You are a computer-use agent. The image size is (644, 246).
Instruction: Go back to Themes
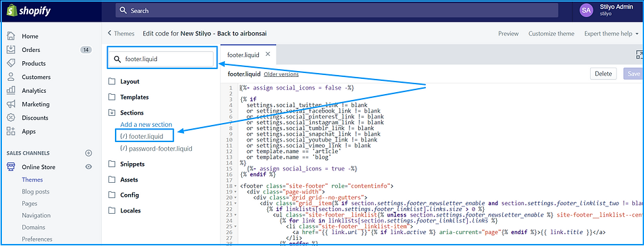coord(121,34)
